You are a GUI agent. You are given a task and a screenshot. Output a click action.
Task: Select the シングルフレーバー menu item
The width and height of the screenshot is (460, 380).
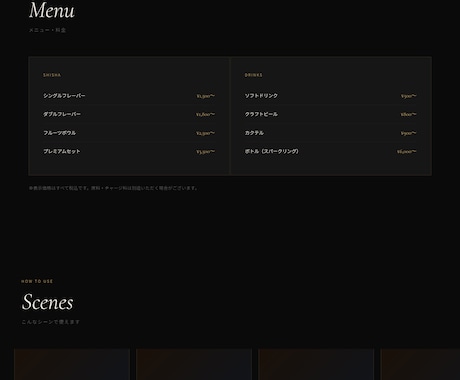64,96
